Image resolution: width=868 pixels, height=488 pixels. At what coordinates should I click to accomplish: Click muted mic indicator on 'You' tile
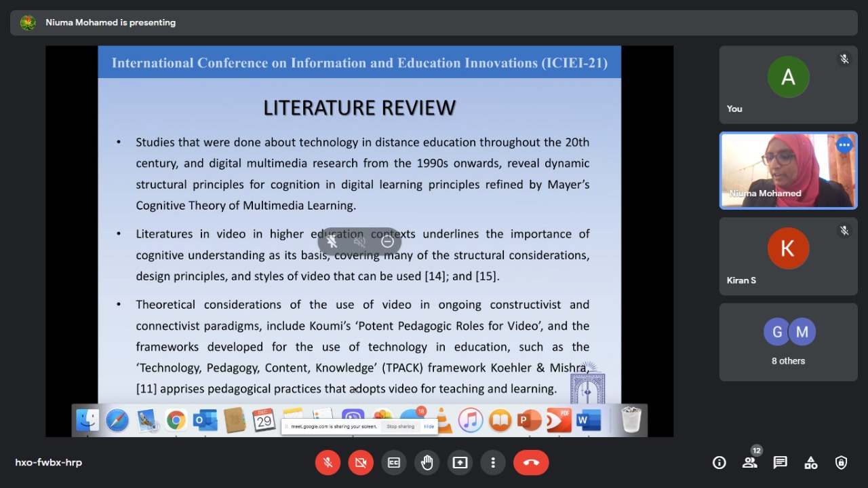pyautogui.click(x=844, y=59)
